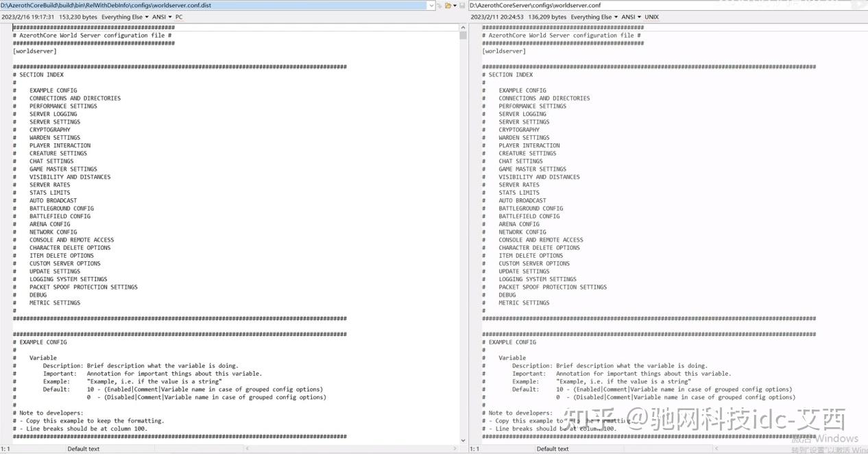Click 'CHARACTER DELETE OPTIONS' in left pane

(69, 248)
